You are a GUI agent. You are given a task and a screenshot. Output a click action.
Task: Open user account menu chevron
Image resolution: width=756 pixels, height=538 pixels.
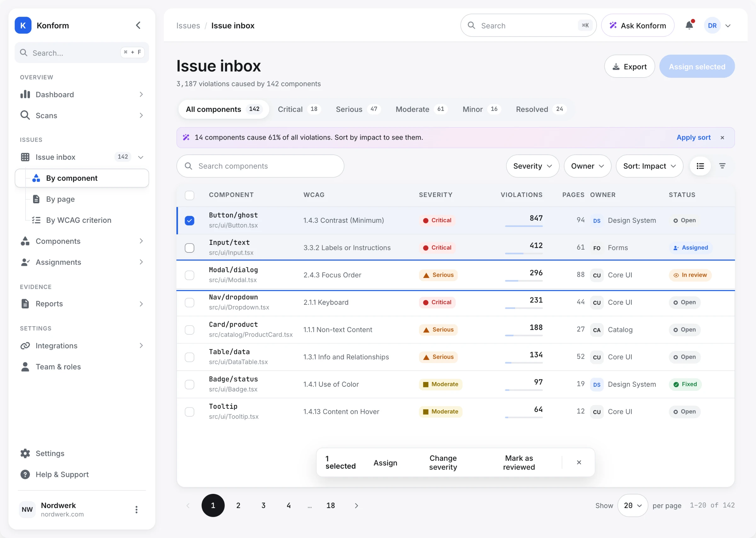728,26
